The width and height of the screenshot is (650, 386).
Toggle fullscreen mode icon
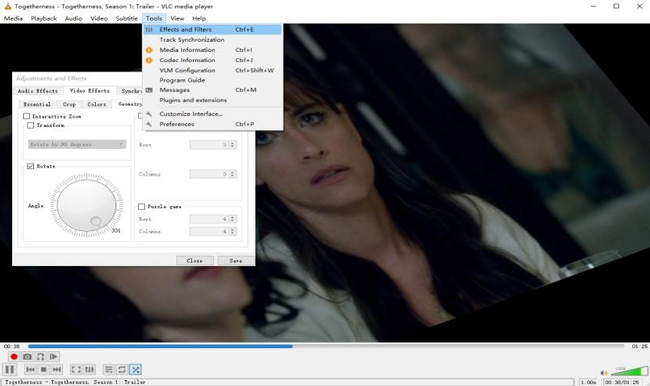(76, 369)
